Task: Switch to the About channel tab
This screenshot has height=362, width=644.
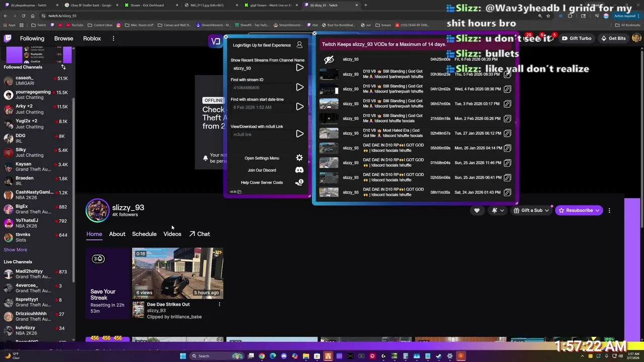Action: pyautogui.click(x=117, y=234)
